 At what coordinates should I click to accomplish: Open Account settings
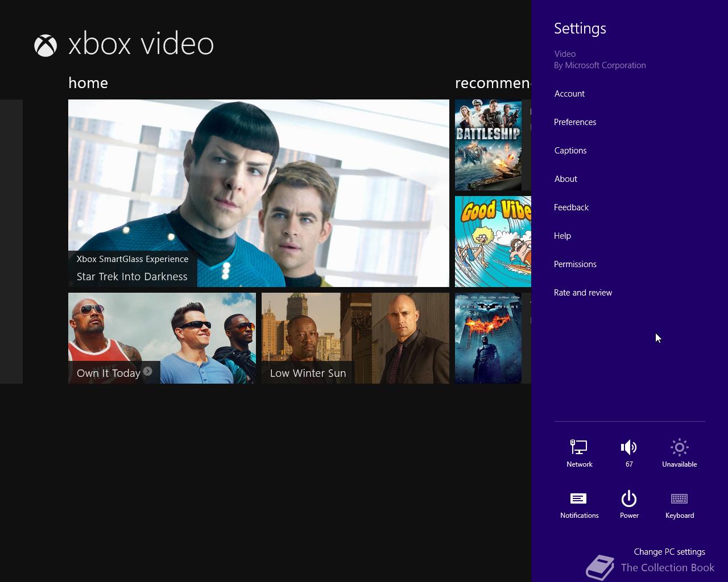point(569,94)
